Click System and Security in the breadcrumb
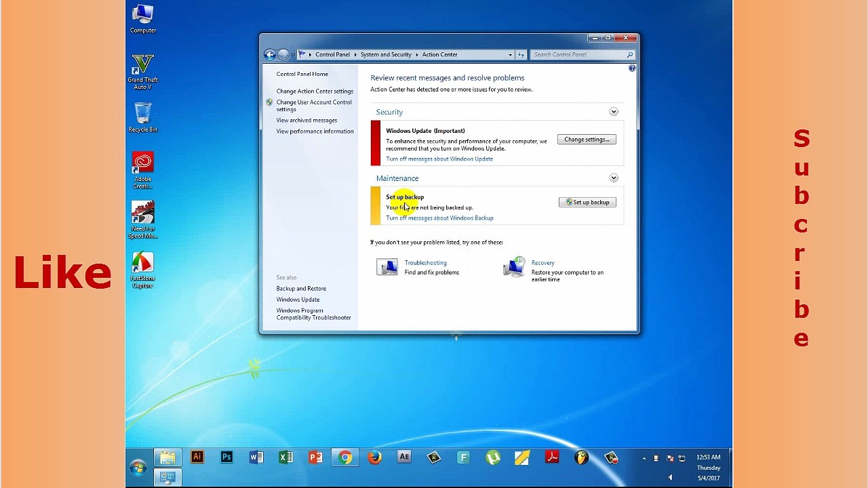Image resolution: width=868 pixels, height=488 pixels. (x=386, y=55)
